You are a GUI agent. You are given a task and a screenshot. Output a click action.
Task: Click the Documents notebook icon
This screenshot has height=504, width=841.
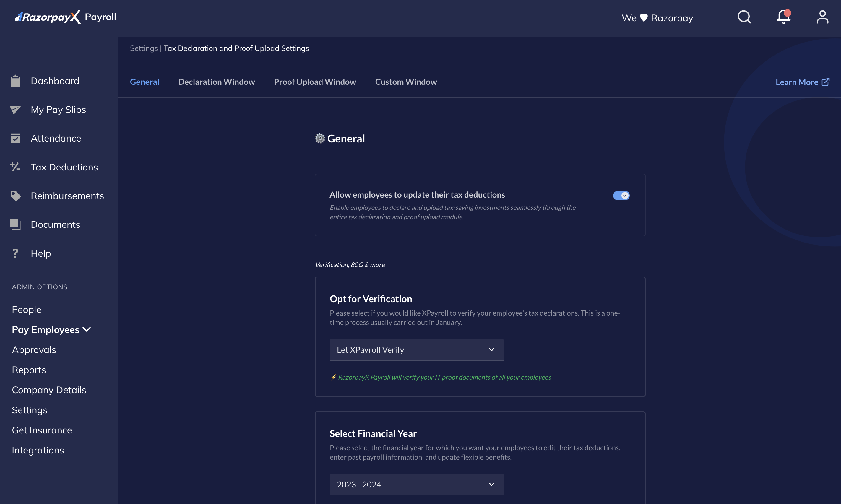click(x=15, y=224)
